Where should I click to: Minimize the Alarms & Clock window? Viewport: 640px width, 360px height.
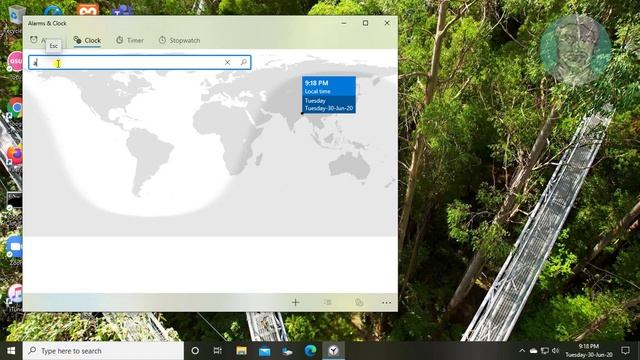click(x=344, y=23)
